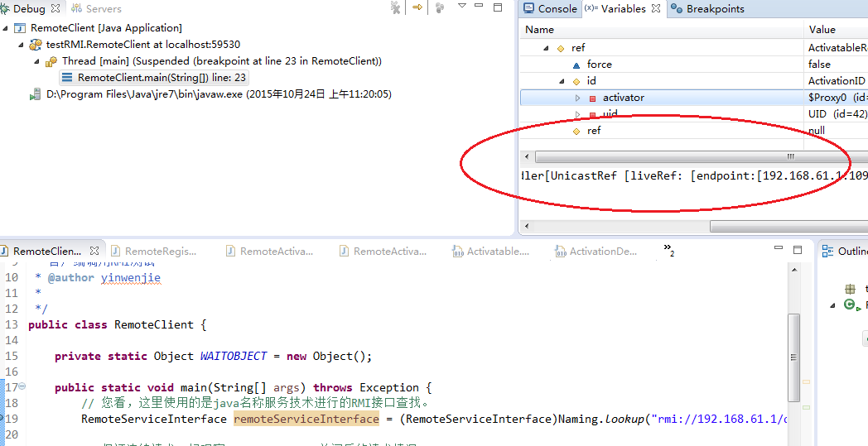Select the RemoteClien... editor tab
This screenshot has height=446, width=868.
47,252
